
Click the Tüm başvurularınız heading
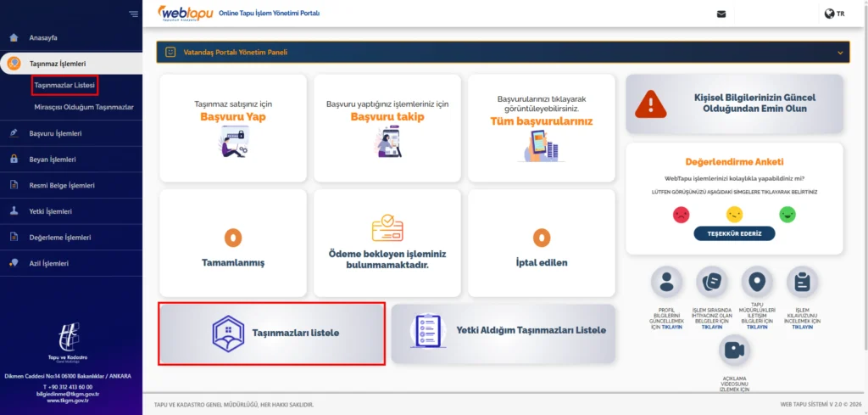[x=542, y=121]
